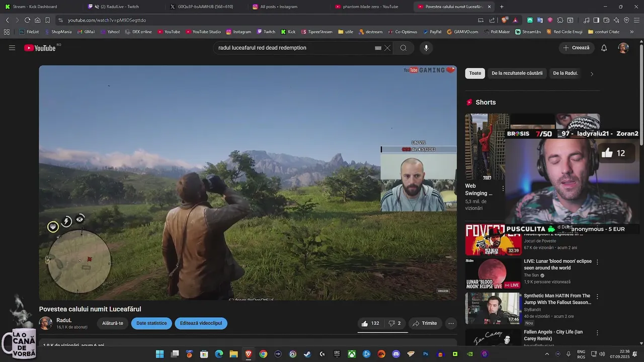Open the browser main menu
This screenshot has height=362, width=644.
636,20
